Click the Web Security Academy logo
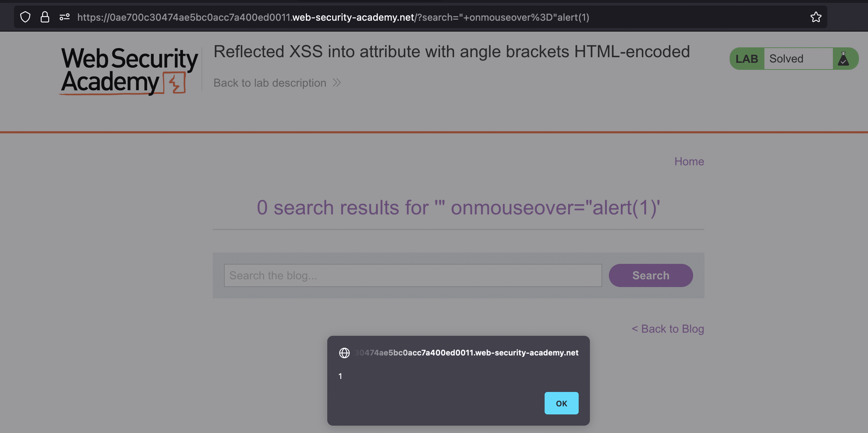The width and height of the screenshot is (868, 433). click(129, 70)
